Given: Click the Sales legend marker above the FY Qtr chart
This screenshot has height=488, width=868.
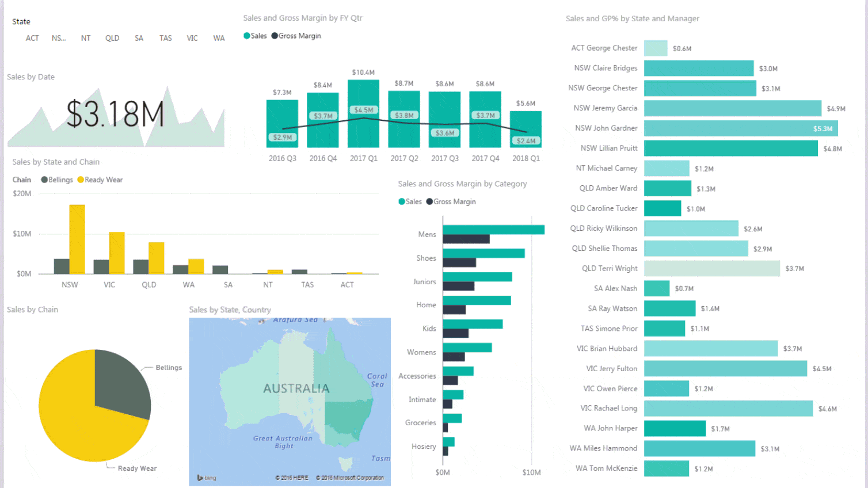Looking at the screenshot, I should pyautogui.click(x=246, y=36).
